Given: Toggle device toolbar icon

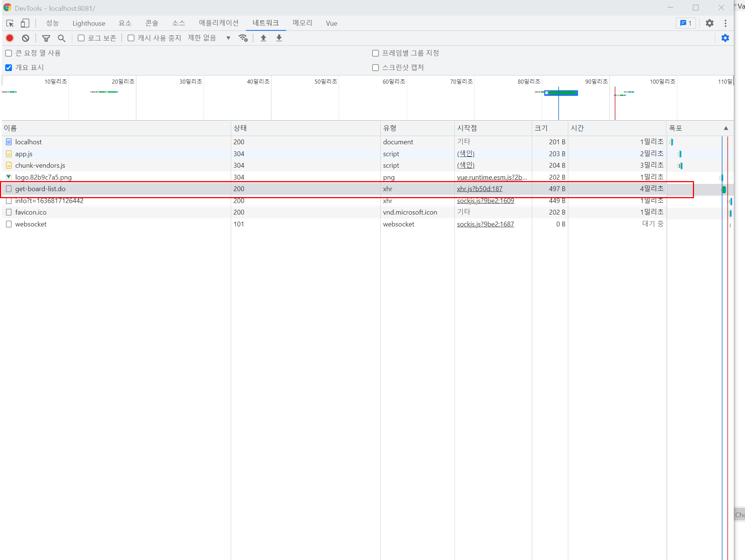Looking at the screenshot, I should coord(25,23).
